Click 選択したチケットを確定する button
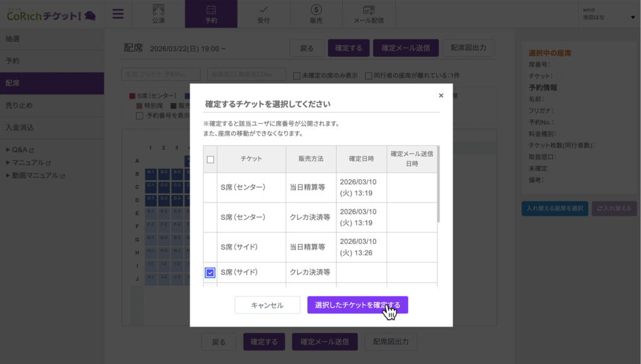The image size is (641, 364). point(357,305)
